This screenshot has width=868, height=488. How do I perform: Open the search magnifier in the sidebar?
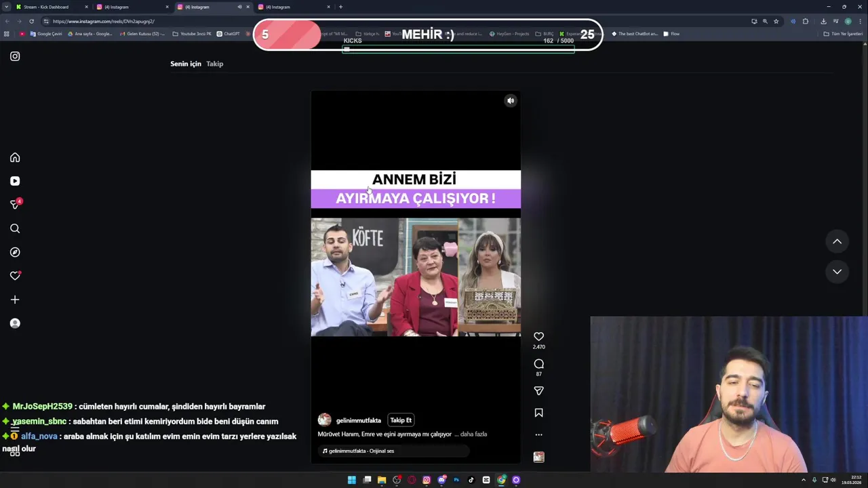[x=15, y=228]
